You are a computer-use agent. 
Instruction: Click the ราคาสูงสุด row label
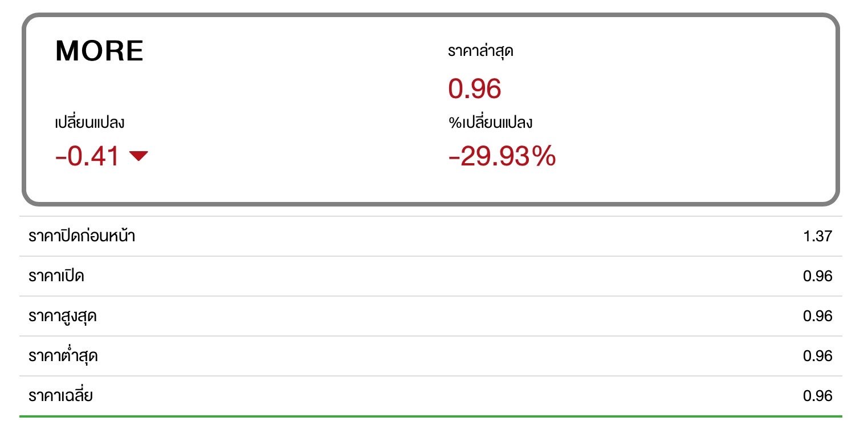pyautogui.click(x=62, y=317)
